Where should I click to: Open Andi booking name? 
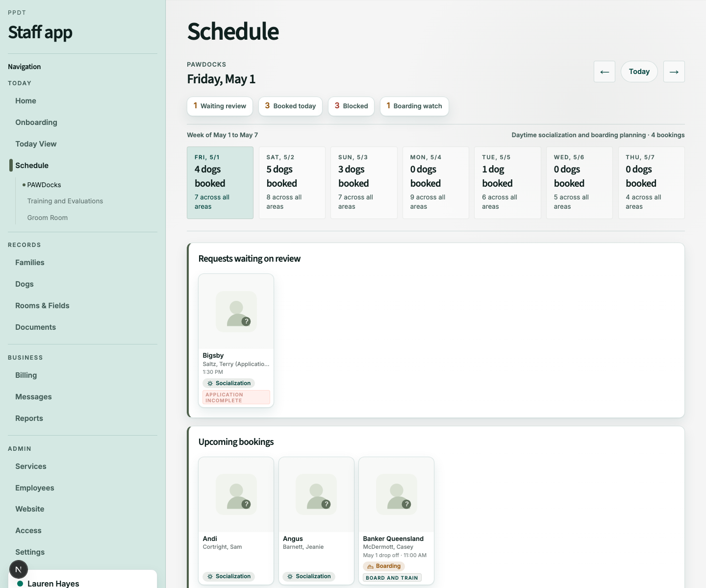[210, 539]
